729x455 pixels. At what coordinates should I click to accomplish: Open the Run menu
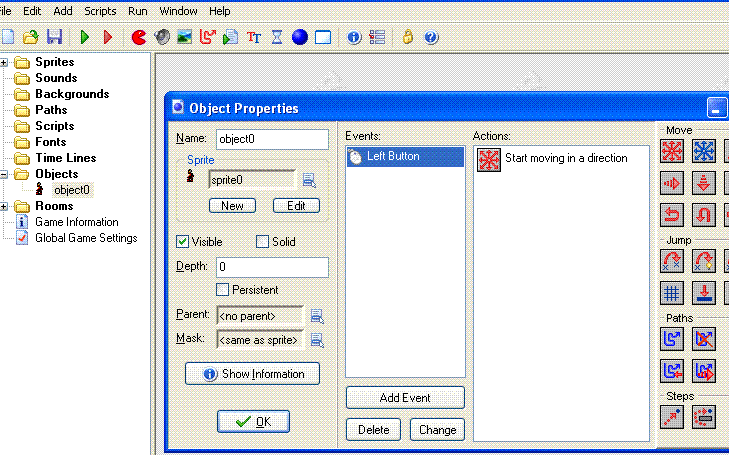pos(138,11)
